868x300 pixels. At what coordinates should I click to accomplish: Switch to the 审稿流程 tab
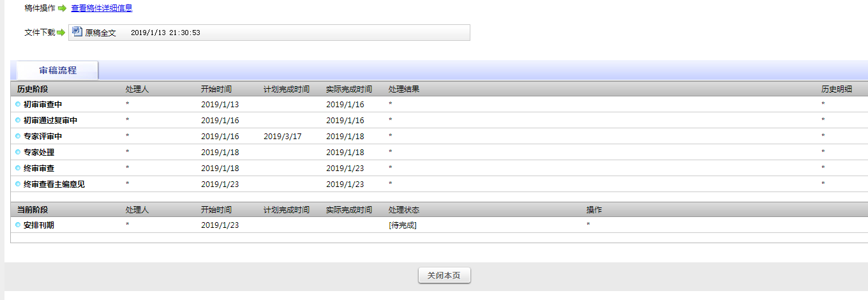pos(57,70)
